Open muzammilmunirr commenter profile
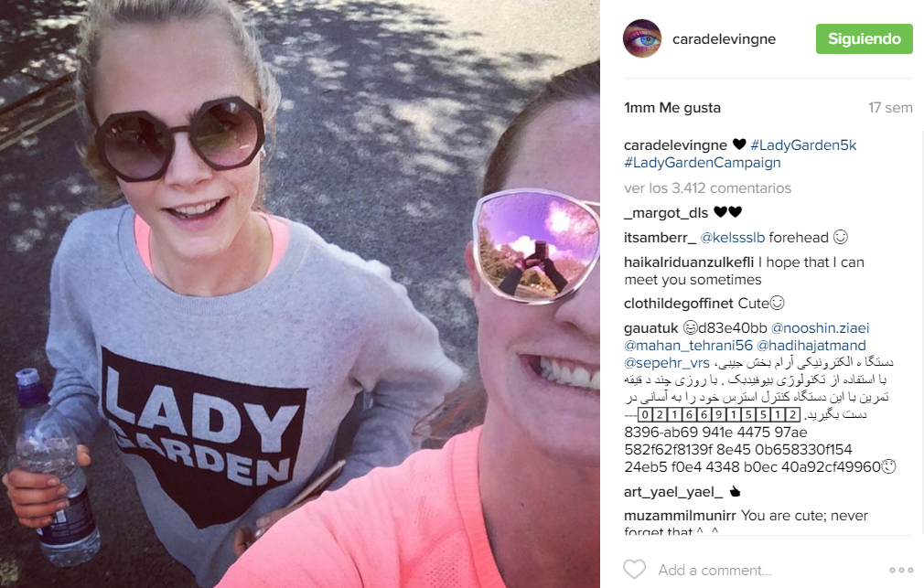924x588 pixels. click(680, 516)
